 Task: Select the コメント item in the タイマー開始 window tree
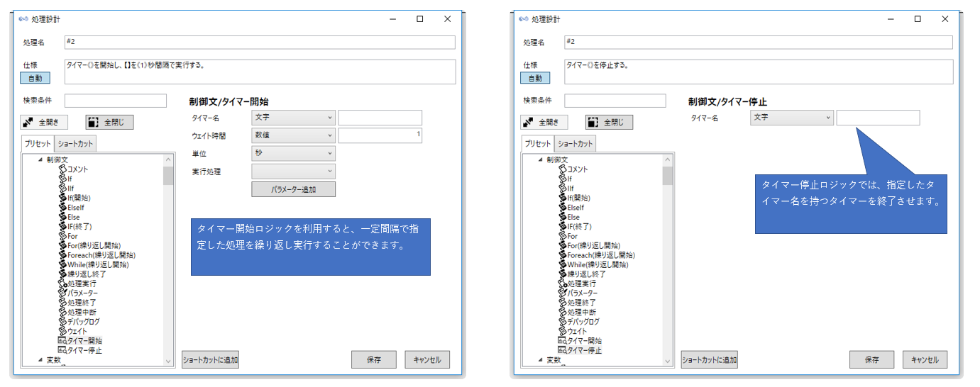[77, 169]
